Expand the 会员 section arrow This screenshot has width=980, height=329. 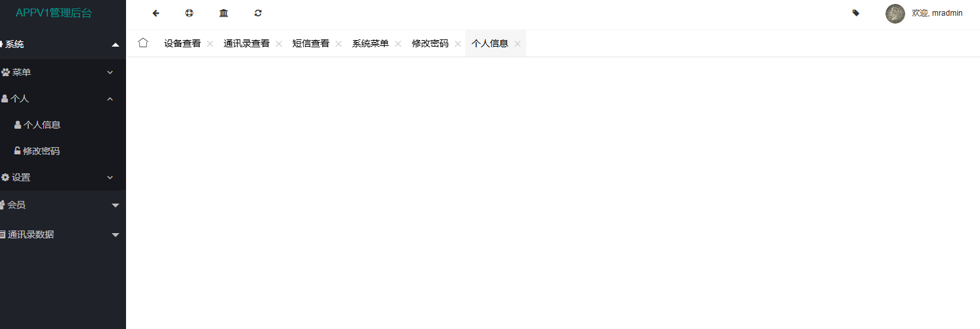(116, 206)
